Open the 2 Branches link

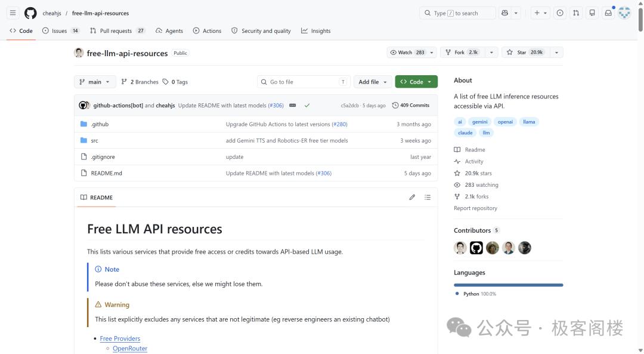[140, 82]
